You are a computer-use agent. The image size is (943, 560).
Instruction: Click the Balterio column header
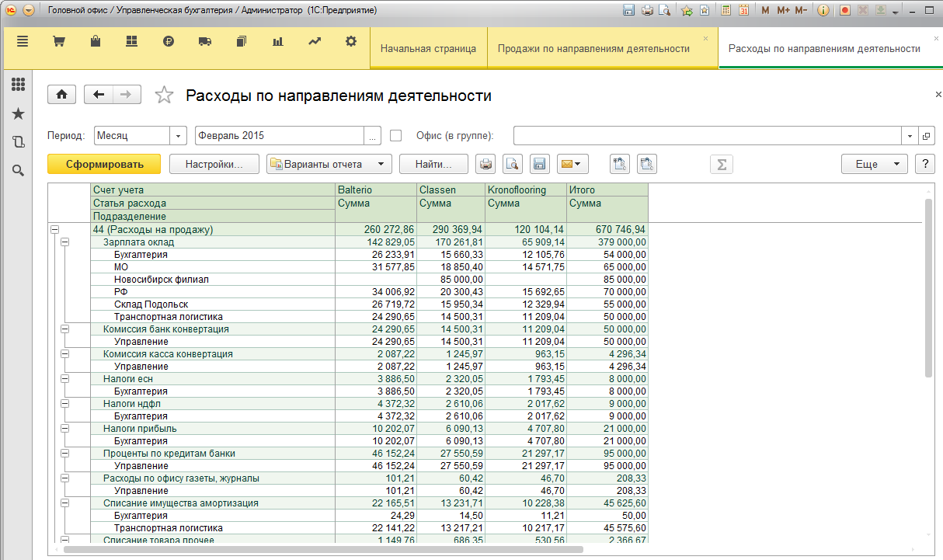click(x=376, y=190)
